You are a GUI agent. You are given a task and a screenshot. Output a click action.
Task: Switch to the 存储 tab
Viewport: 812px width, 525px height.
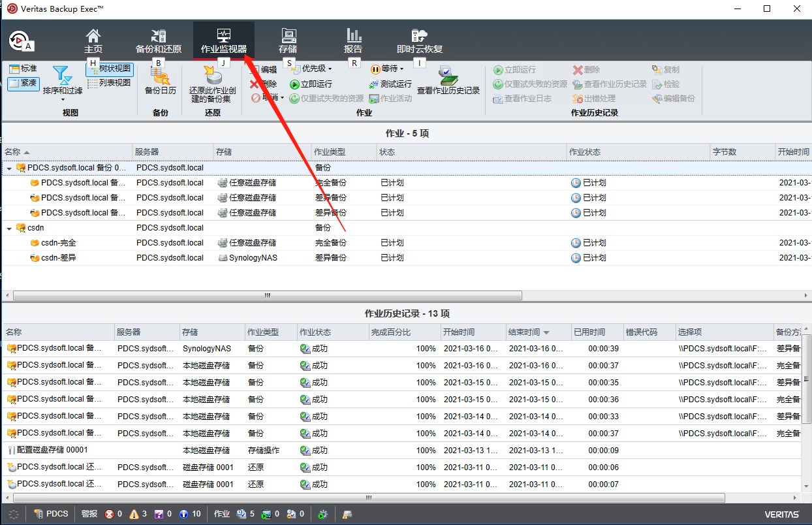pos(288,39)
